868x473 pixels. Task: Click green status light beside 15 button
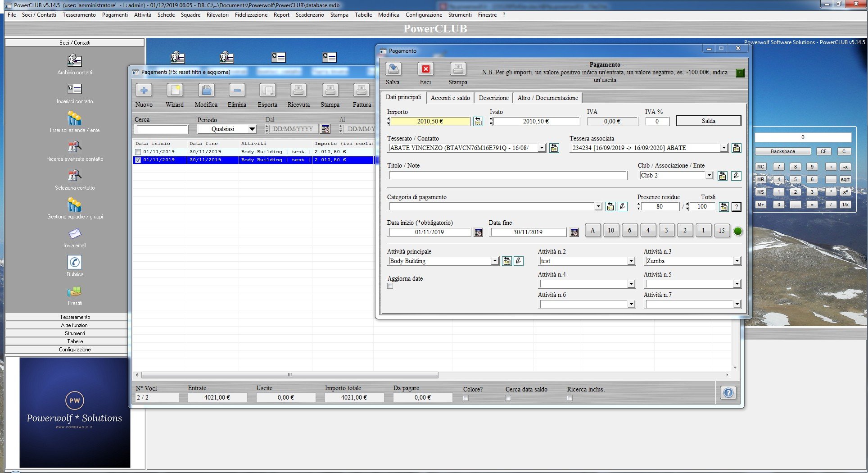tap(738, 231)
